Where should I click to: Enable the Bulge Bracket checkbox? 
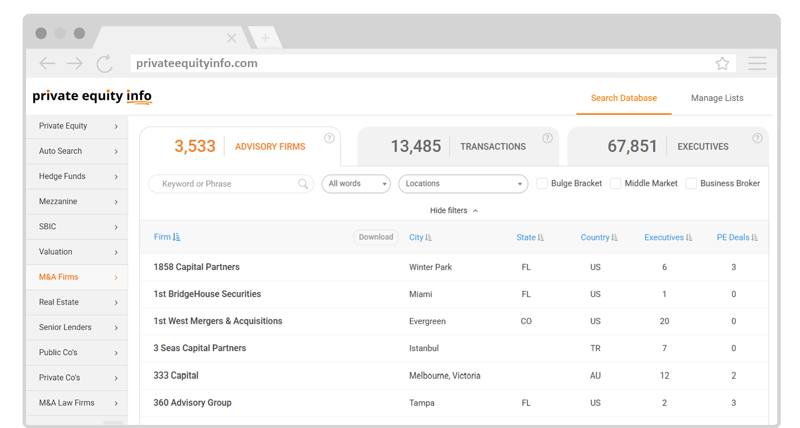tap(542, 184)
